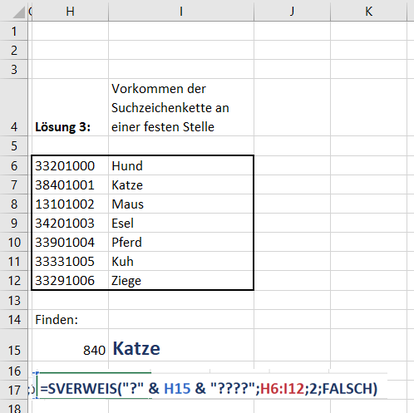Select cell containing 38401001
414x413 pixels.
(70, 185)
